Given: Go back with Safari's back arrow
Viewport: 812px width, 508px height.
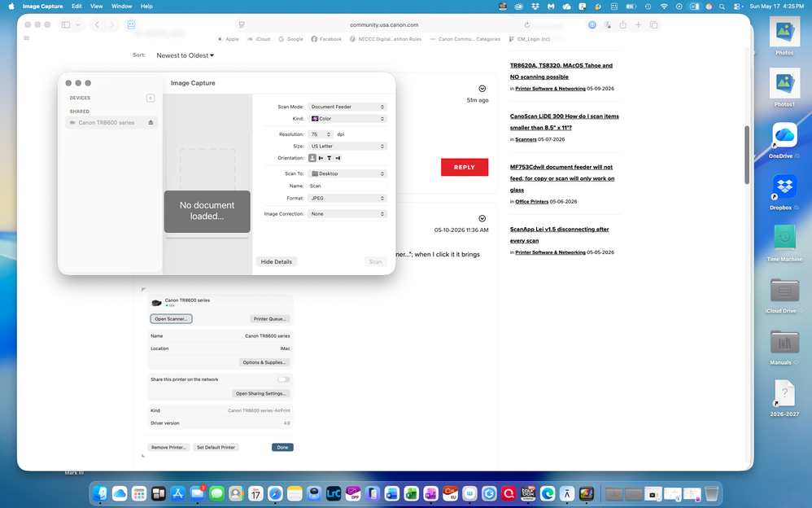Looking at the screenshot, I should tap(97, 25).
